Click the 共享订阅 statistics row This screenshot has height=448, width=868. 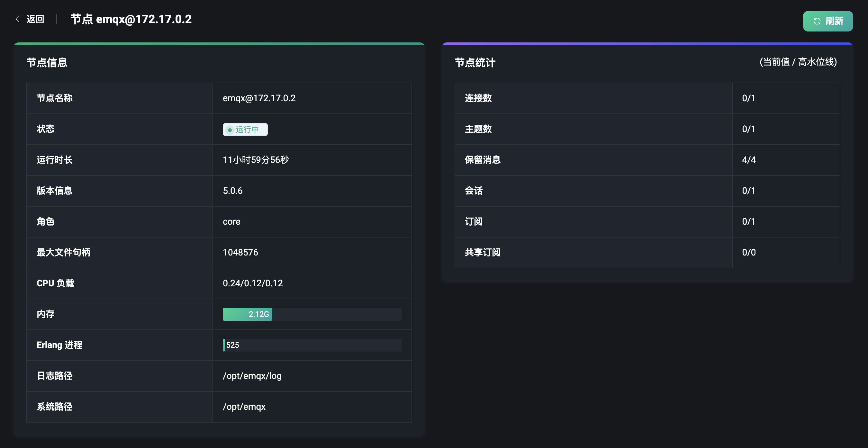point(483,252)
